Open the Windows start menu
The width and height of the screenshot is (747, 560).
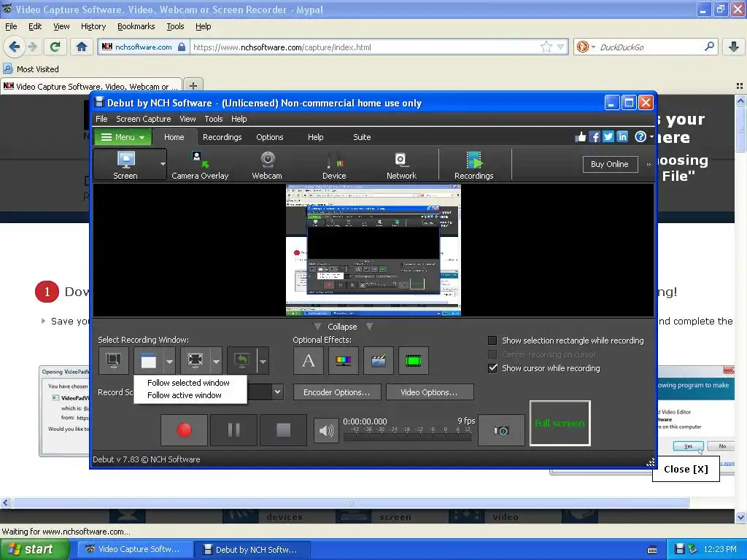[34, 549]
